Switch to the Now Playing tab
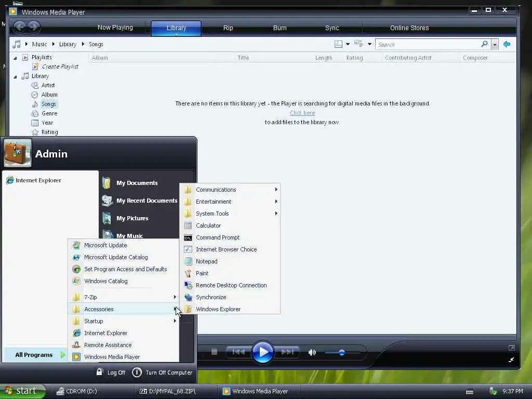Viewport: 532px width, 399px height. click(x=115, y=28)
